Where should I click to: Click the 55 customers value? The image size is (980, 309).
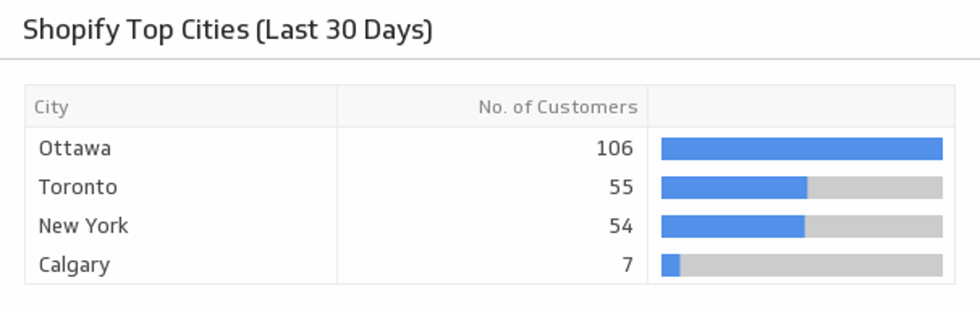621,187
